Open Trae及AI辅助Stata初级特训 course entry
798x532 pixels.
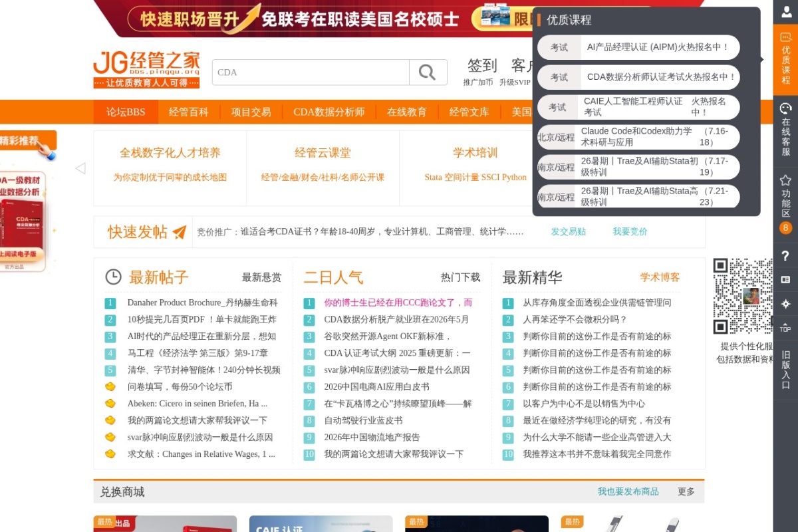pyautogui.click(x=638, y=167)
